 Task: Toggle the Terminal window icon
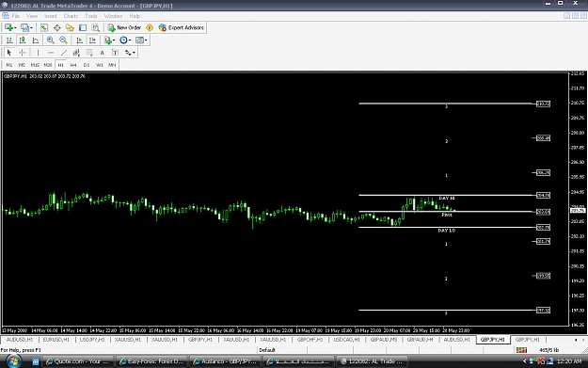tap(83, 27)
